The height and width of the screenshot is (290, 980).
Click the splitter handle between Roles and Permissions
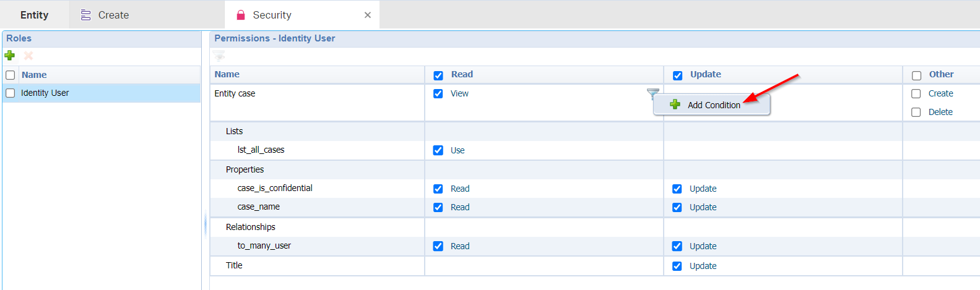pyautogui.click(x=206, y=226)
